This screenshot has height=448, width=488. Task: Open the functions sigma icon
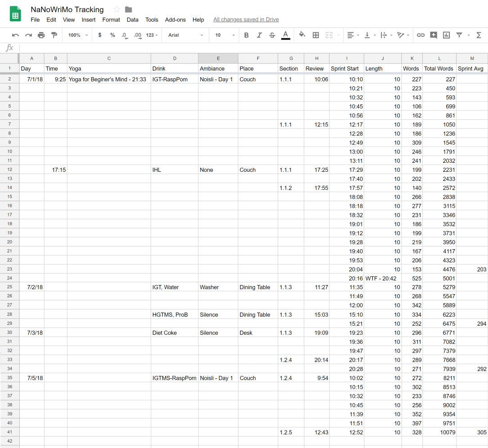(479, 35)
